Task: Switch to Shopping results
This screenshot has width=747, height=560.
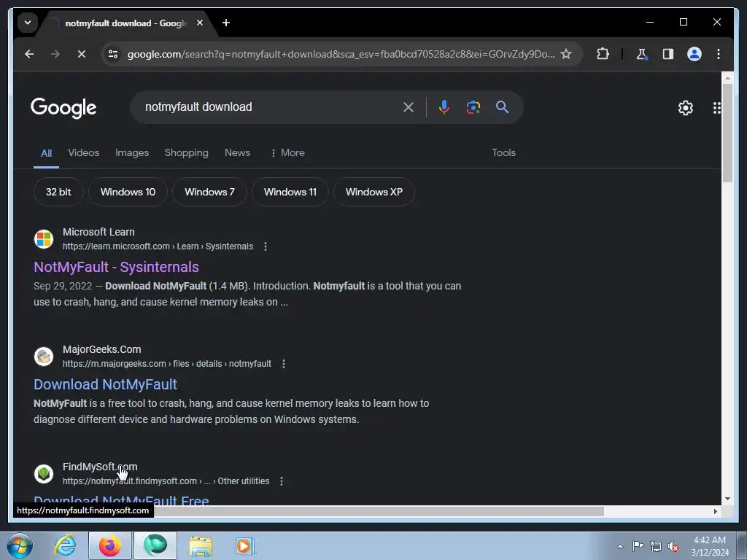Action: pos(186,153)
